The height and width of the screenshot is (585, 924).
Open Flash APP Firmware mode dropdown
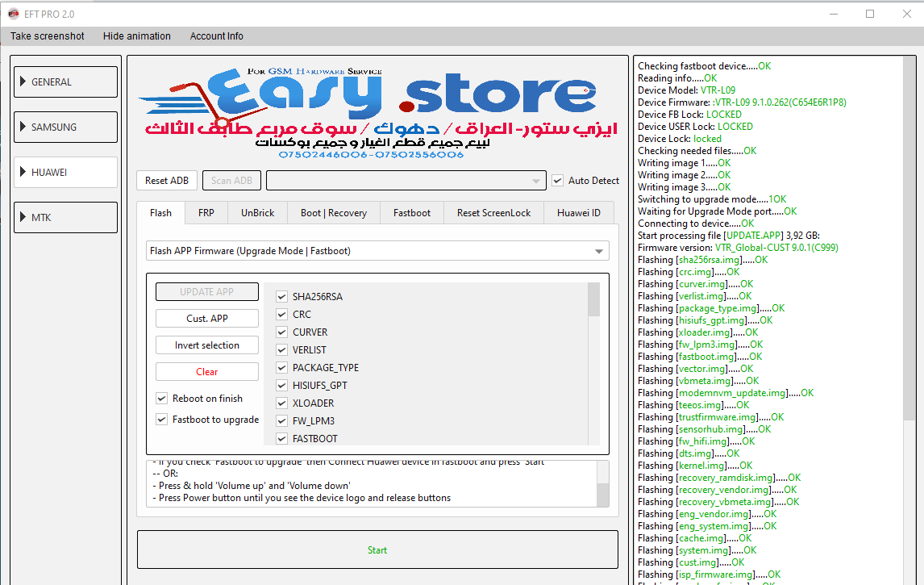coord(377,251)
